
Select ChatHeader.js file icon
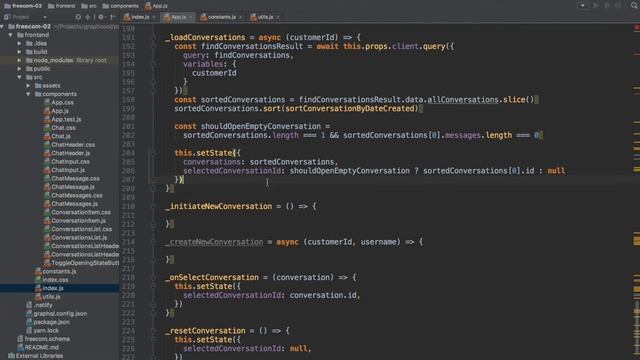pos(47,153)
